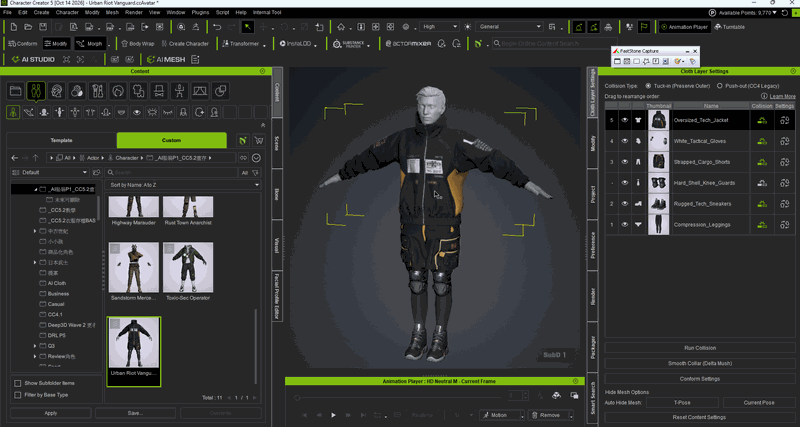
Task: Open the Conform tool
Action: coord(23,44)
